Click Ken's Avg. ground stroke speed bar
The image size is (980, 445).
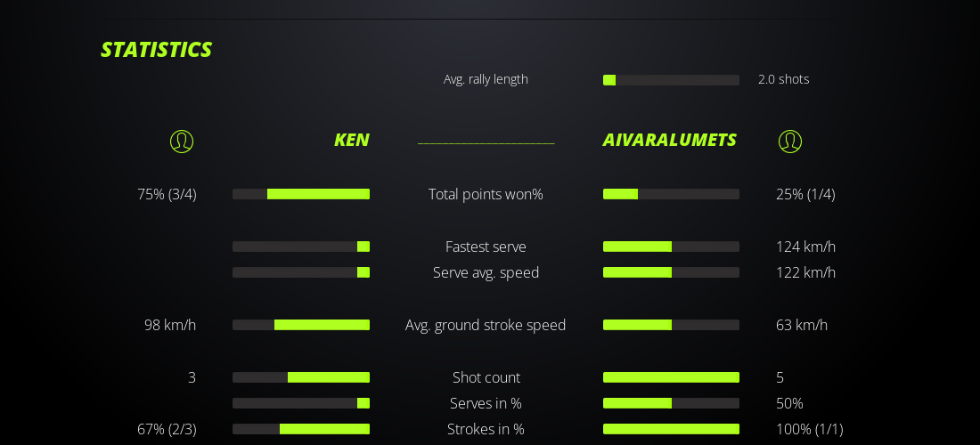[301, 325]
